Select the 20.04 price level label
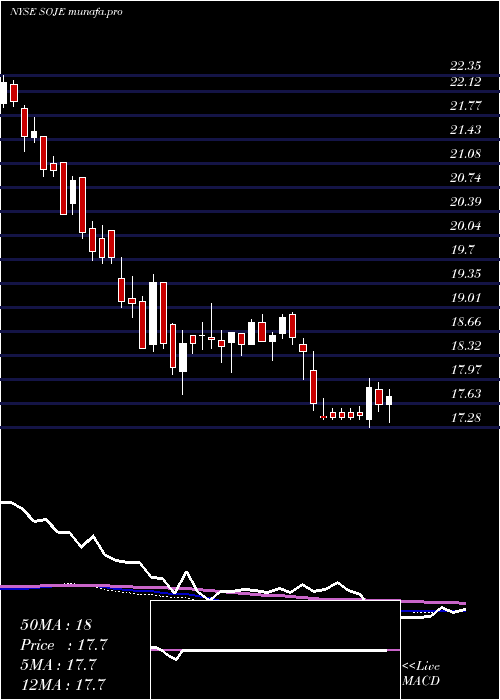The width and height of the screenshot is (500, 700). tap(465, 226)
